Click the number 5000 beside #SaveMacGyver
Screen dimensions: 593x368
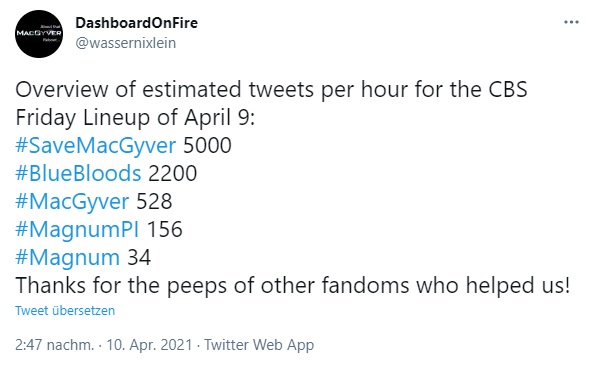[207, 145]
